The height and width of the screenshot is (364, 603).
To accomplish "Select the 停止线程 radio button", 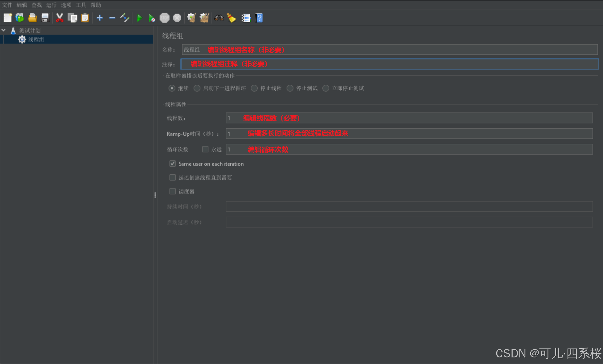I will coord(254,88).
